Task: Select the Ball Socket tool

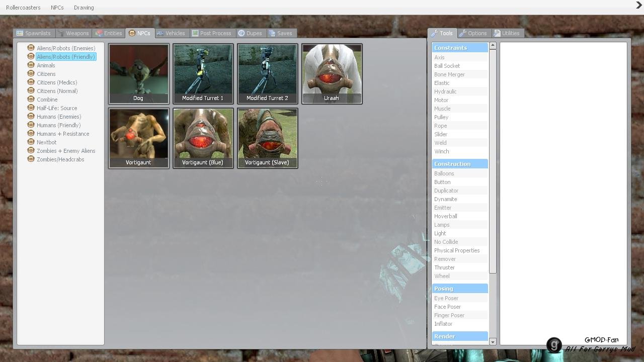Action: point(460,66)
